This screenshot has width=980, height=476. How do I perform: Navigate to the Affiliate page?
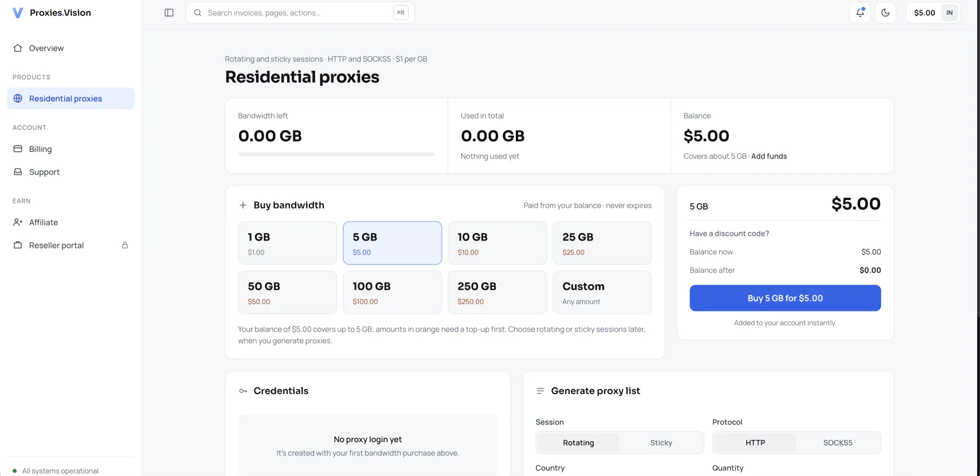(x=71, y=222)
